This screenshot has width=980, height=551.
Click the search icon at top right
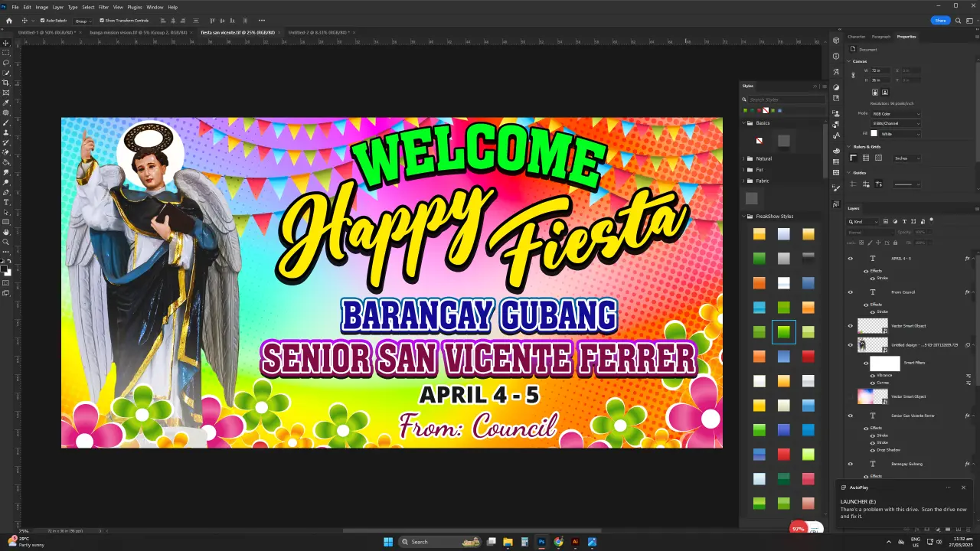point(956,21)
